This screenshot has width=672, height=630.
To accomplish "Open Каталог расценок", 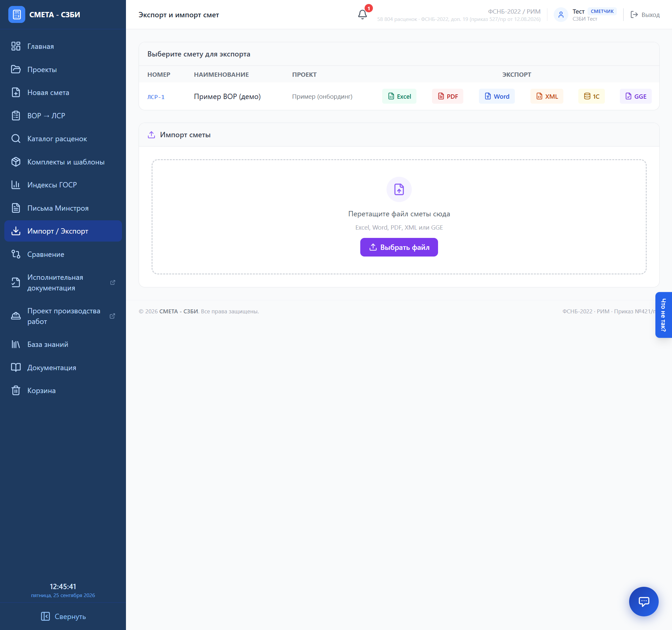I will tap(63, 139).
